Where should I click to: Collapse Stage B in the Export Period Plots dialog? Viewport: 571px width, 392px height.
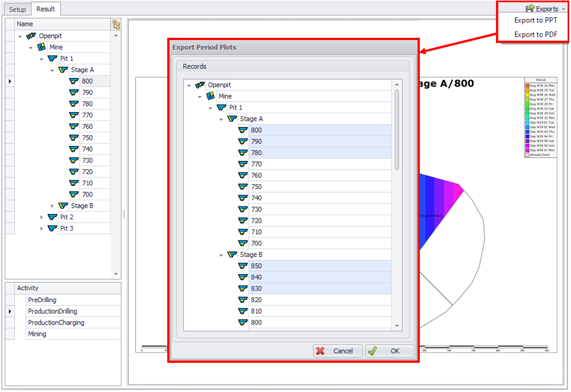[x=222, y=255]
